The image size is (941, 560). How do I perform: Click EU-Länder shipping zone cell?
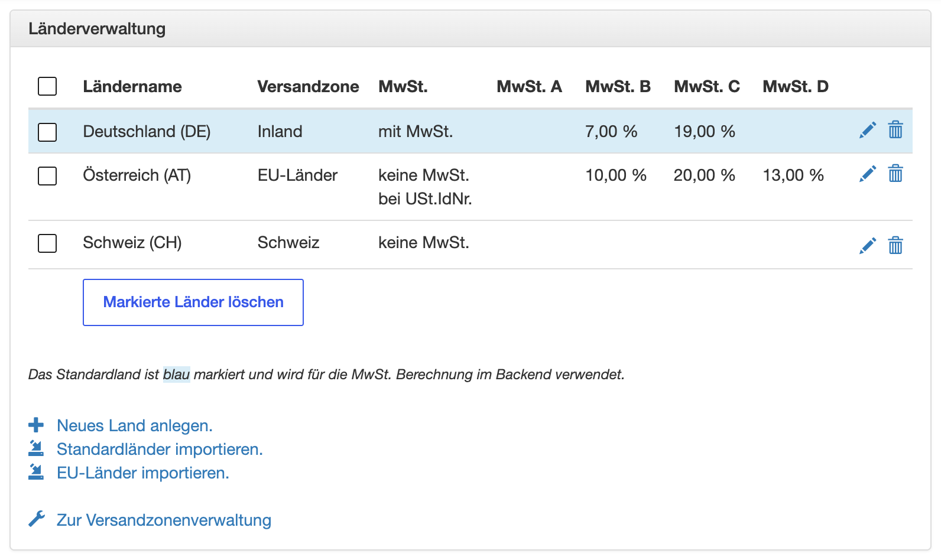[298, 175]
